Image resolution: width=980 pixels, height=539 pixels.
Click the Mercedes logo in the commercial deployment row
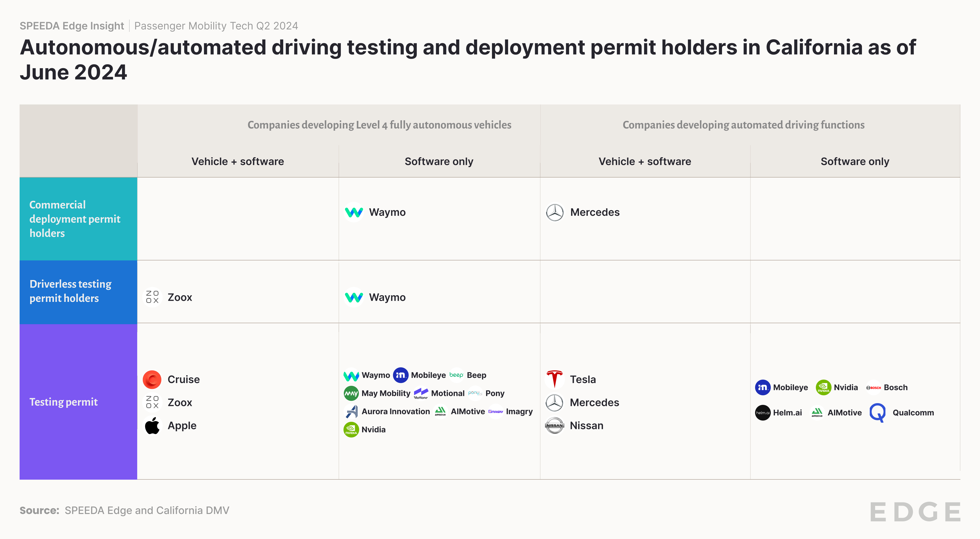(555, 212)
